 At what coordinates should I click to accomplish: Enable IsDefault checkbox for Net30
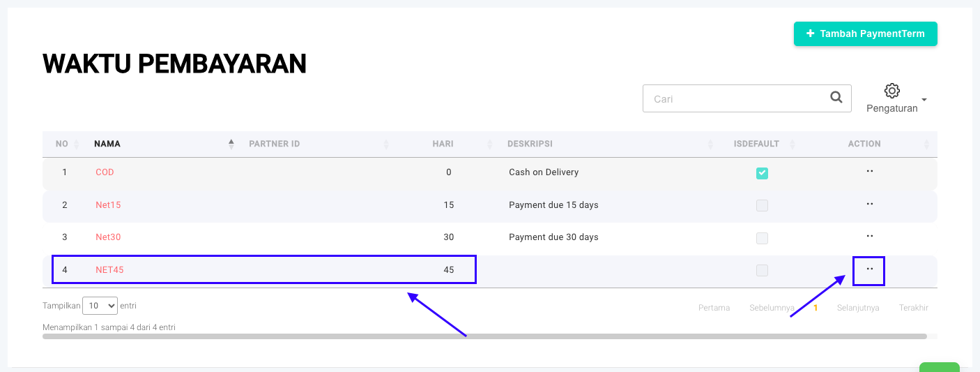(762, 238)
